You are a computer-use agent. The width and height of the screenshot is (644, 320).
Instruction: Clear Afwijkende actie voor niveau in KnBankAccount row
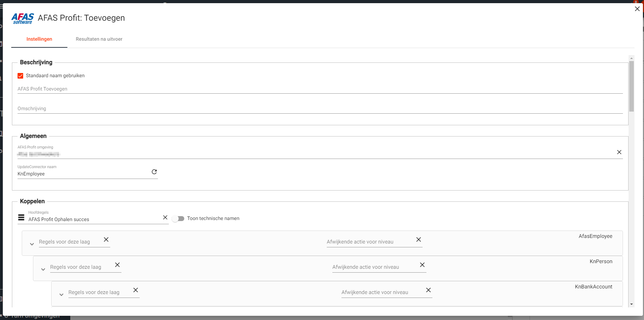[x=428, y=290]
